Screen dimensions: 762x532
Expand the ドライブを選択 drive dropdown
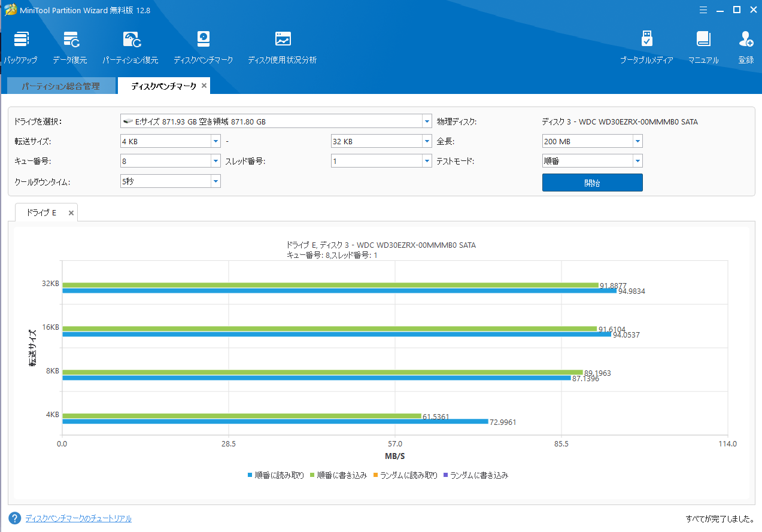427,121
